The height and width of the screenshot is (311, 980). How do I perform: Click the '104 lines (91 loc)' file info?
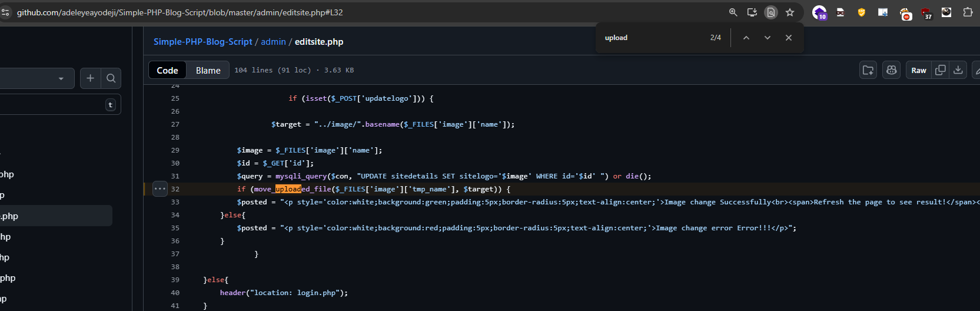click(x=273, y=70)
